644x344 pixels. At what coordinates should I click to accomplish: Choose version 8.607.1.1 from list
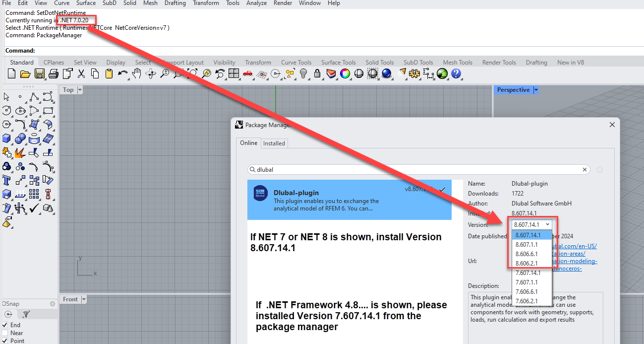[531, 245]
